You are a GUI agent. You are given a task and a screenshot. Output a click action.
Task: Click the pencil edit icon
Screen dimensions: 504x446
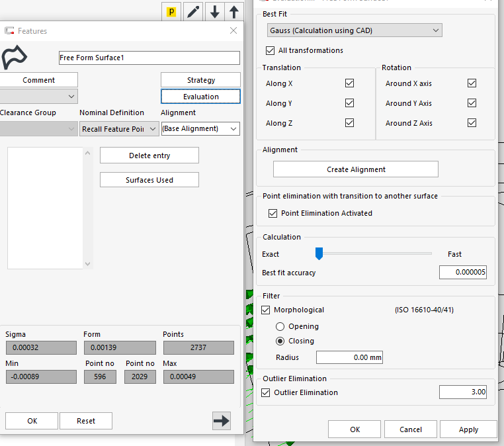(x=193, y=12)
